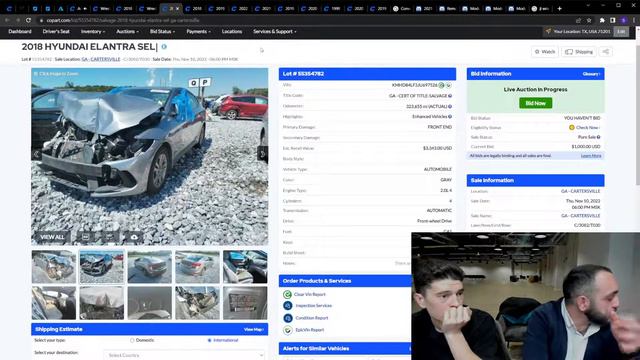Click the main damaged Elantra photo to zoom
The image size is (640, 360).
150,156
